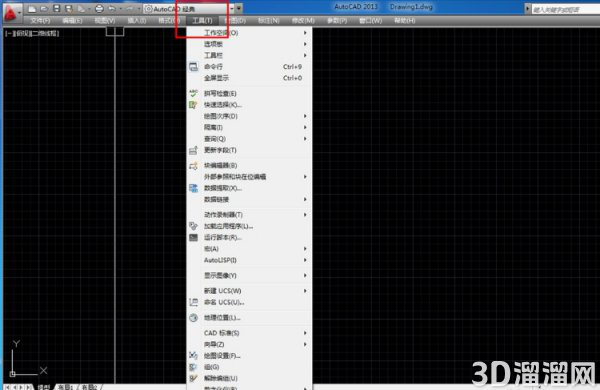Select 绘图设置(F)... menu entry
This screenshot has width=600, height=390.
tap(249, 356)
